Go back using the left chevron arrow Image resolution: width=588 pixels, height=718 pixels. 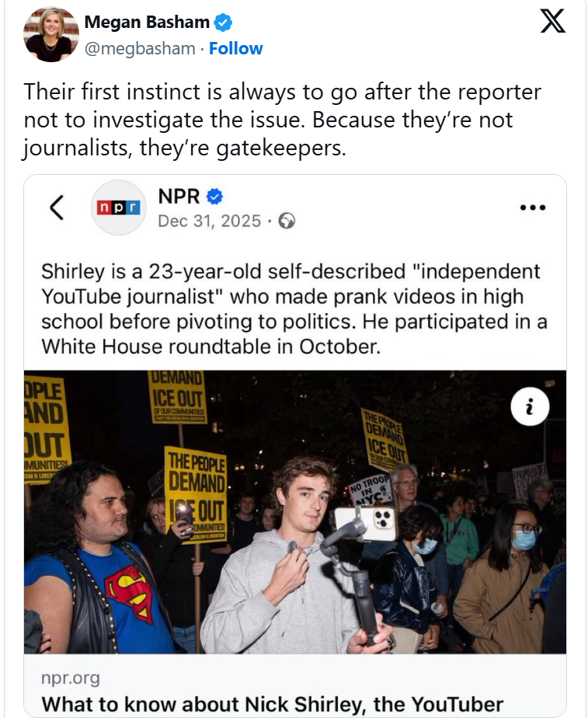[x=56, y=207]
